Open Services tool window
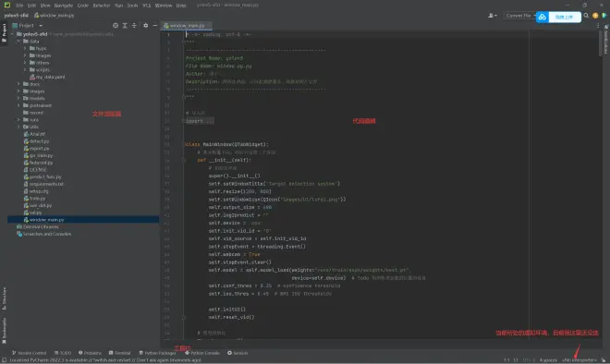The width and height of the screenshot is (610, 364). (238, 353)
